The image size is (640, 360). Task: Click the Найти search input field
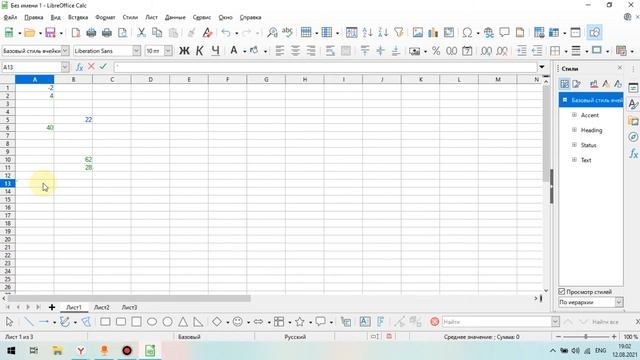coord(496,322)
